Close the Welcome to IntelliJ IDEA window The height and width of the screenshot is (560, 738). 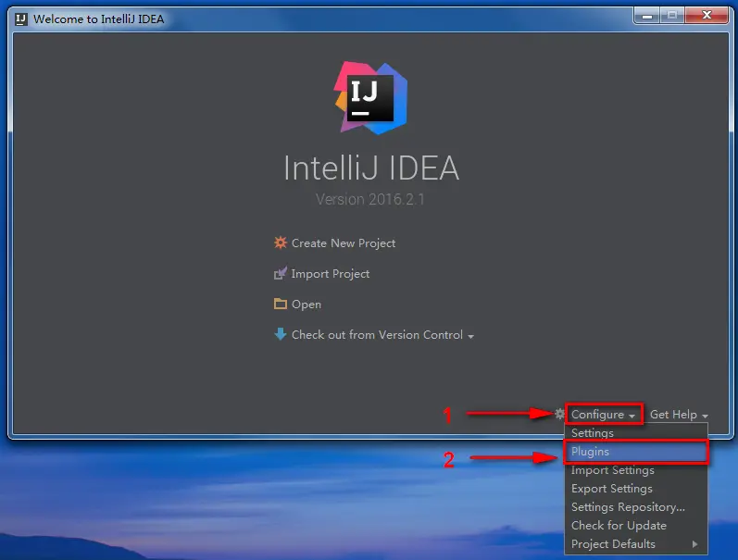click(707, 16)
